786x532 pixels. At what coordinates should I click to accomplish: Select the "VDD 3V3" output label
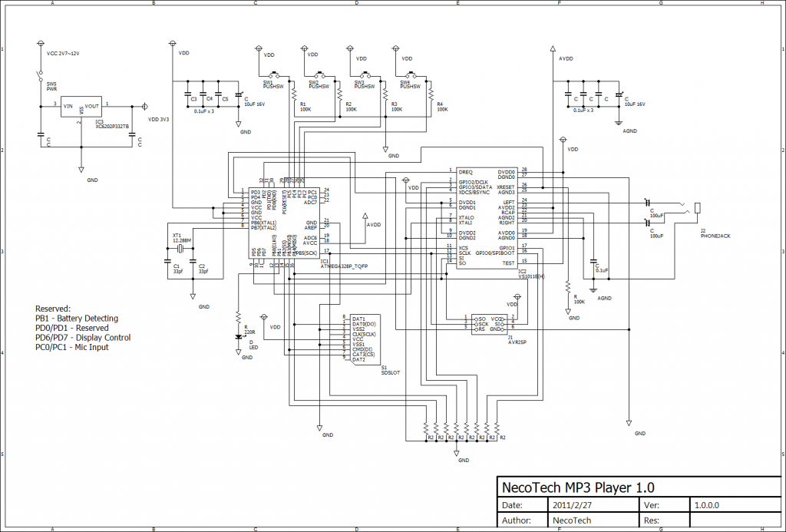(x=158, y=120)
